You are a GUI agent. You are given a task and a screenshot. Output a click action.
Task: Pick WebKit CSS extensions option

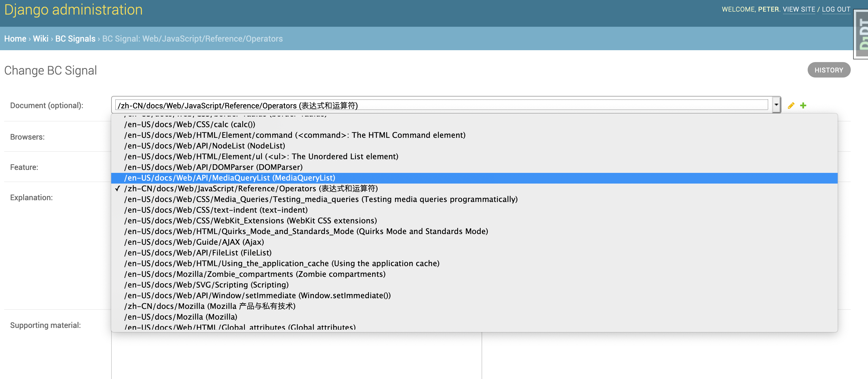(x=474, y=221)
